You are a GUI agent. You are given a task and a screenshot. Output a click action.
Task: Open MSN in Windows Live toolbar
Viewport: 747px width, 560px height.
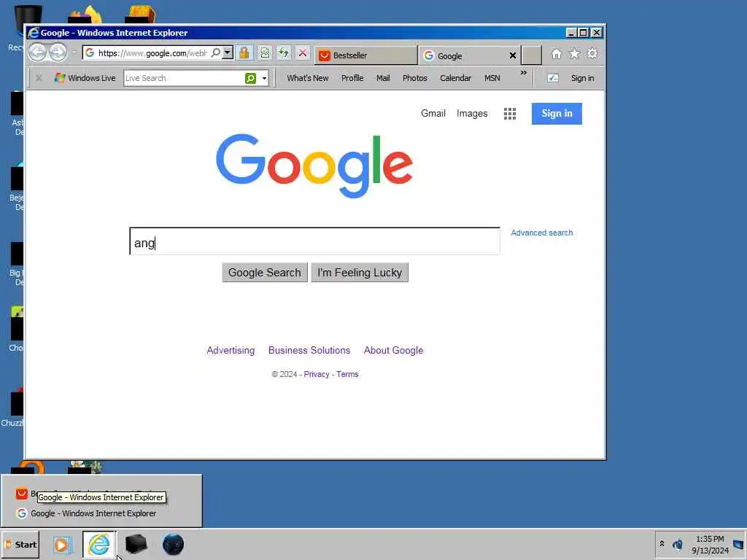point(492,78)
